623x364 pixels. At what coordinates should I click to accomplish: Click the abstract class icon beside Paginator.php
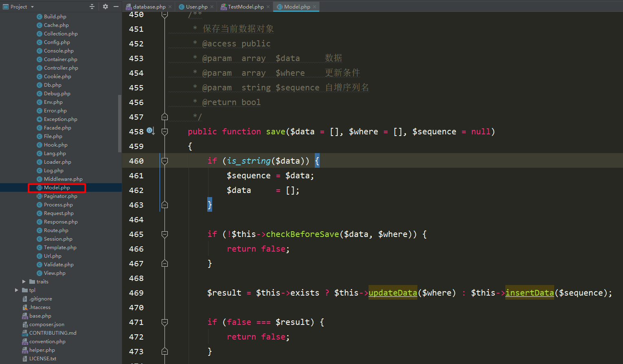39,196
